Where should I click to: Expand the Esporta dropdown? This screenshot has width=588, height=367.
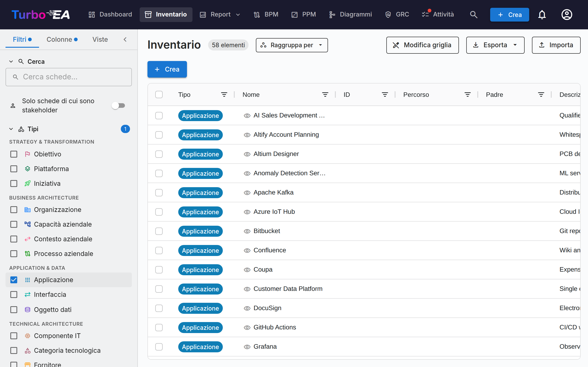click(x=495, y=45)
